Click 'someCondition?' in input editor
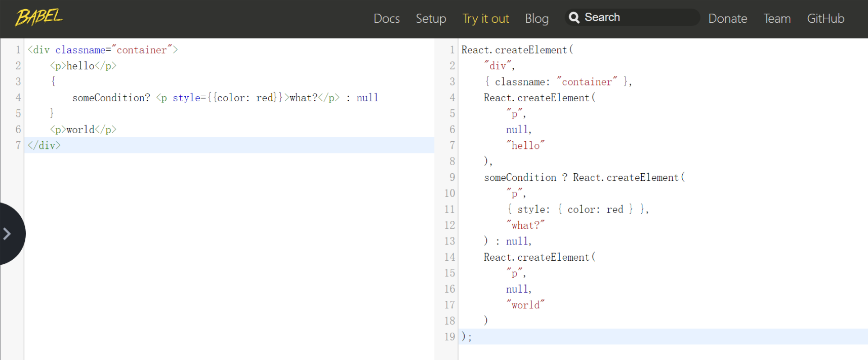Image resolution: width=868 pixels, height=360 pixels. tap(111, 98)
